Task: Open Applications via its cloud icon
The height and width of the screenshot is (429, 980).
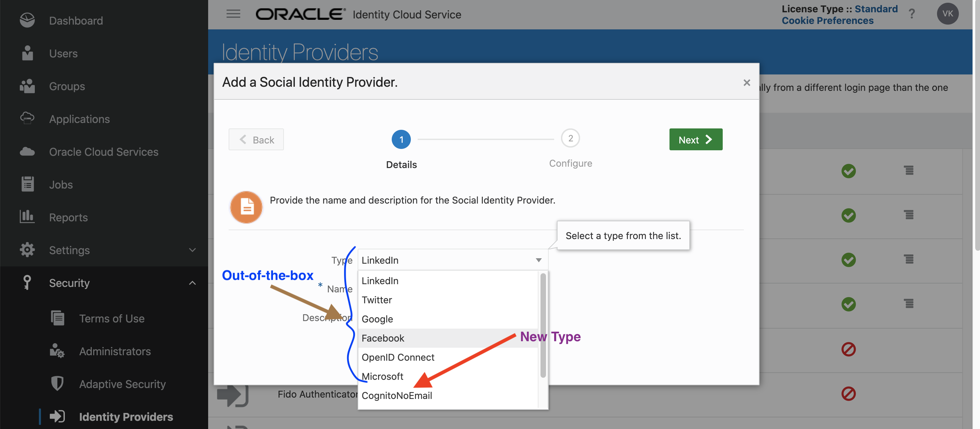Action: coord(27,119)
